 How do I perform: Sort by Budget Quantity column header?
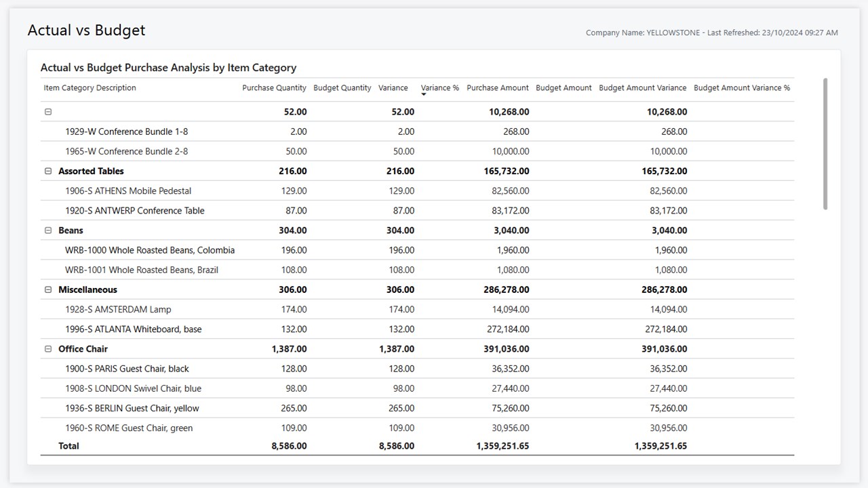coord(342,88)
